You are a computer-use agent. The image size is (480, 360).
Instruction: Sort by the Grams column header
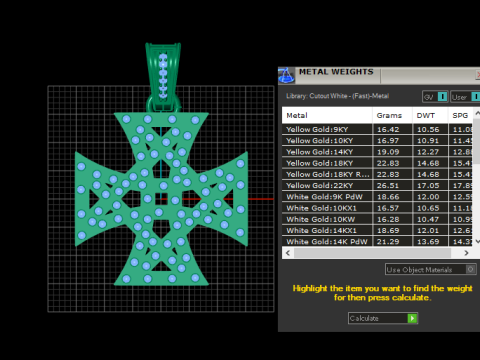click(x=392, y=115)
